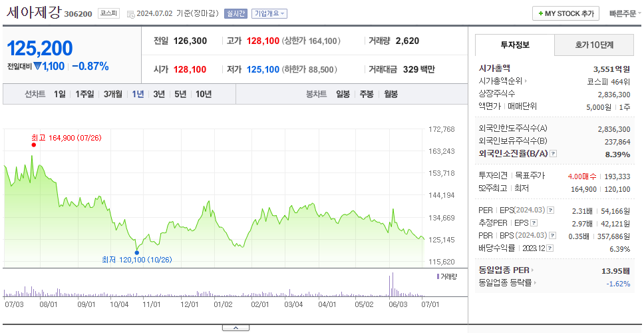
Task: Select the 3개월 line chart period
Action: [113, 94]
